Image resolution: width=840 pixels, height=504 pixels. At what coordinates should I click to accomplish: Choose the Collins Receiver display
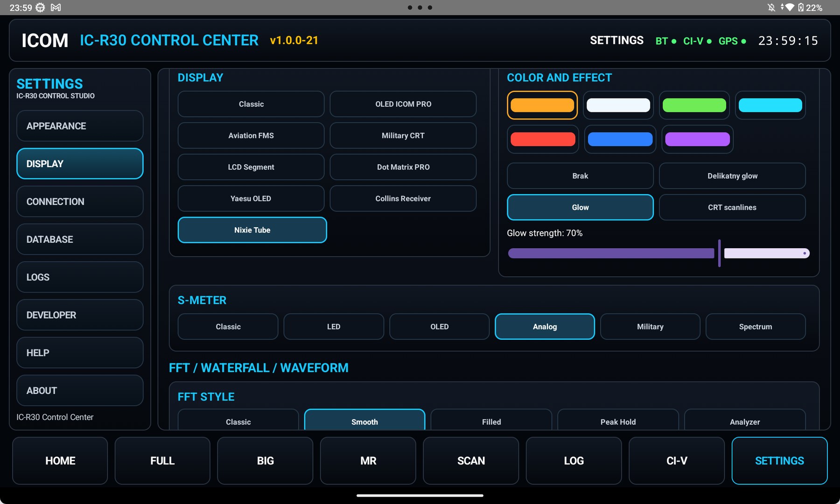pyautogui.click(x=403, y=198)
